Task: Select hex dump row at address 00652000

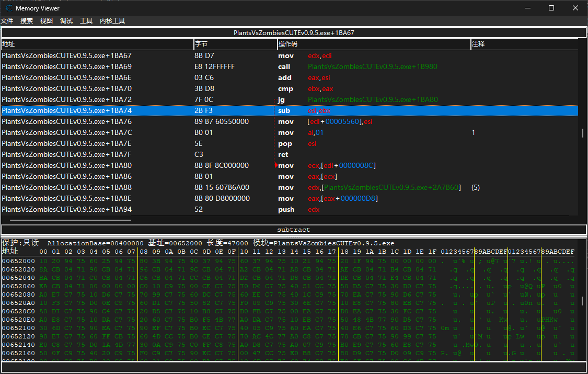Action: (x=18, y=261)
